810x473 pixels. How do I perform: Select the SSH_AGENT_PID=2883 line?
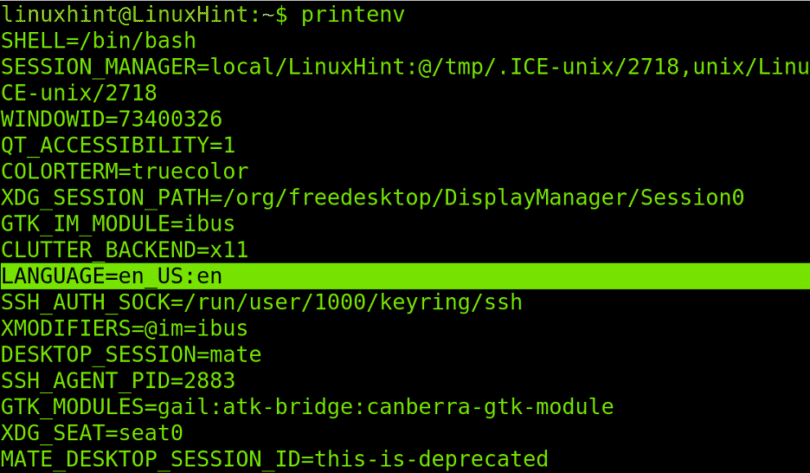[118, 381]
